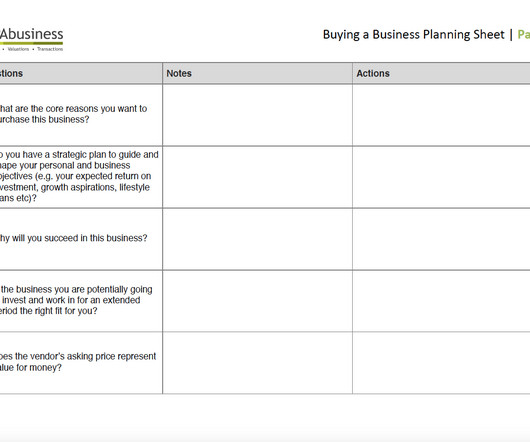Click Notes cell for right fit question
Viewport: 530px width, 442px height.
pos(257,301)
